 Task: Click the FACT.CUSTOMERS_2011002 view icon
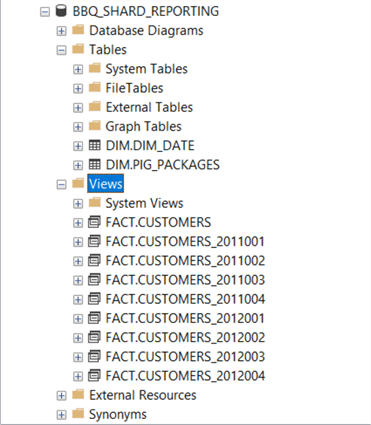[x=94, y=260]
